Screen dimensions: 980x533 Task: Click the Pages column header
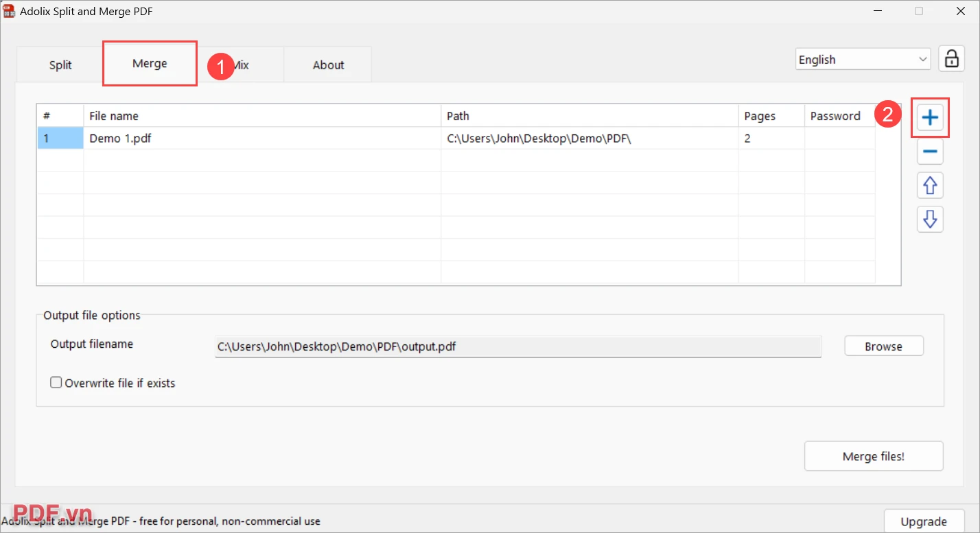[x=771, y=116]
